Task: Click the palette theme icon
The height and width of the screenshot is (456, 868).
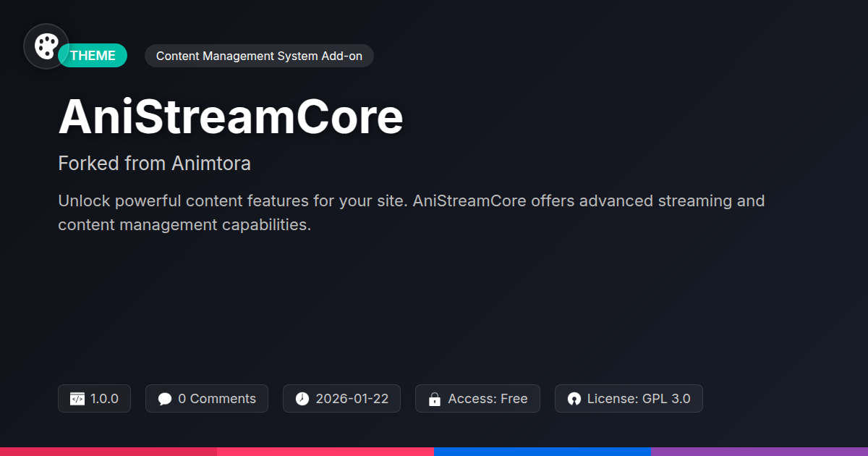Action: pos(46,46)
